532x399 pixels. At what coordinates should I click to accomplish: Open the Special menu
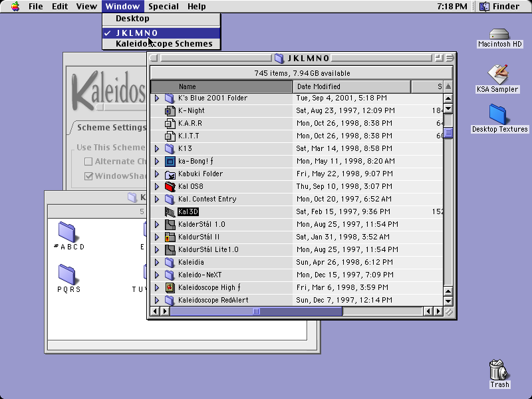pos(163,6)
